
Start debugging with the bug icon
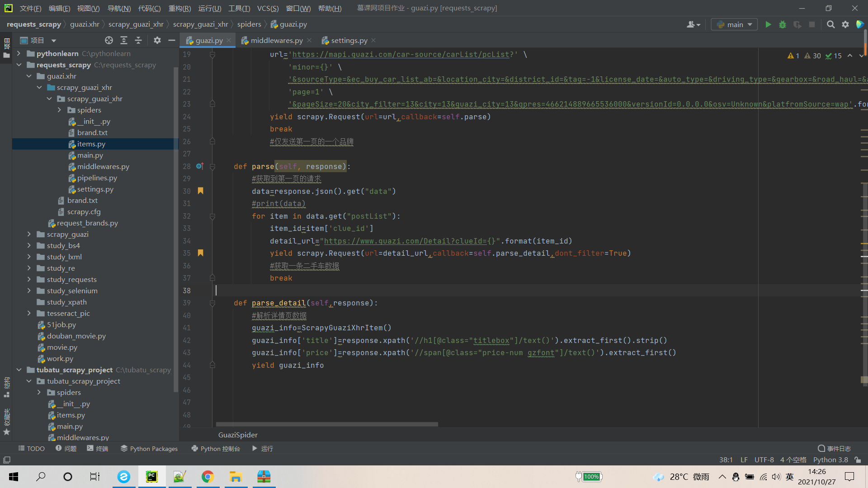[783, 24]
